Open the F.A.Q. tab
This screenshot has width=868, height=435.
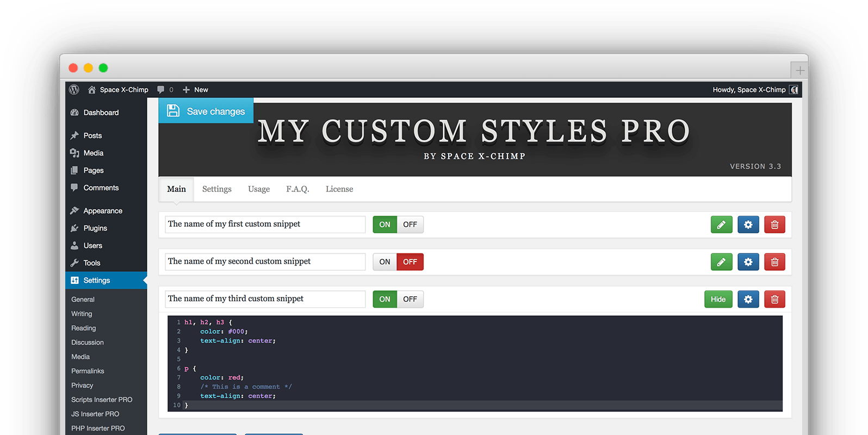click(297, 189)
